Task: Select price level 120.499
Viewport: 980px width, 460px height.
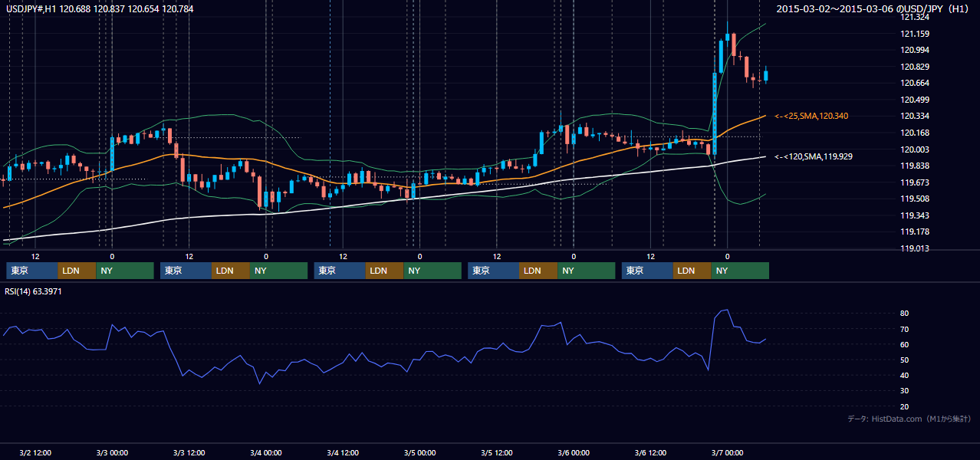Action: coord(914,100)
